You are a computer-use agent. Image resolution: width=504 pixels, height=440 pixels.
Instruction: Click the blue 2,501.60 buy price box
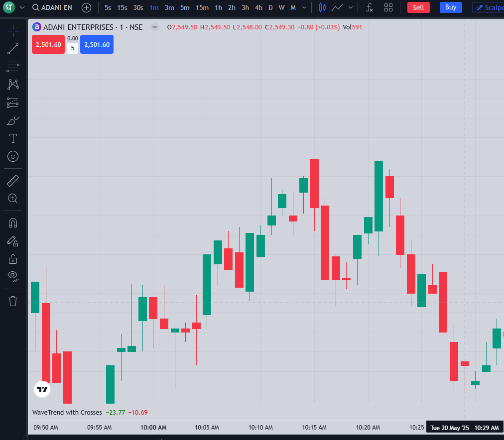pos(97,44)
